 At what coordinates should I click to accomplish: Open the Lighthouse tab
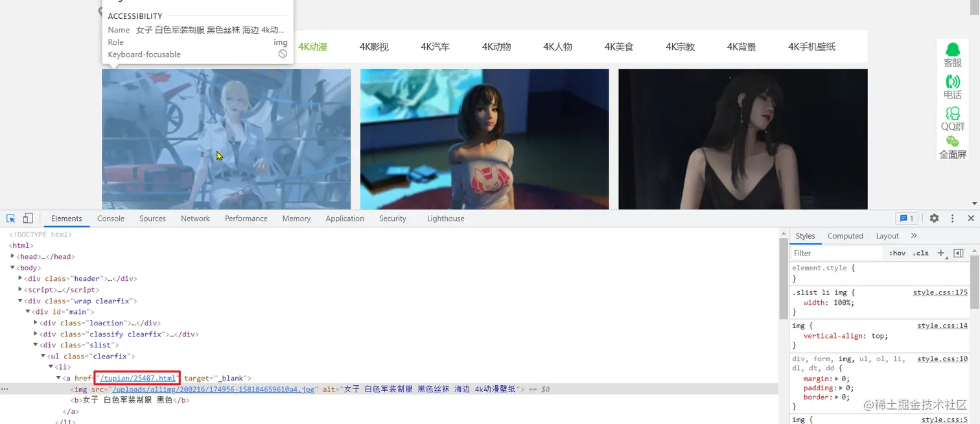(x=446, y=218)
